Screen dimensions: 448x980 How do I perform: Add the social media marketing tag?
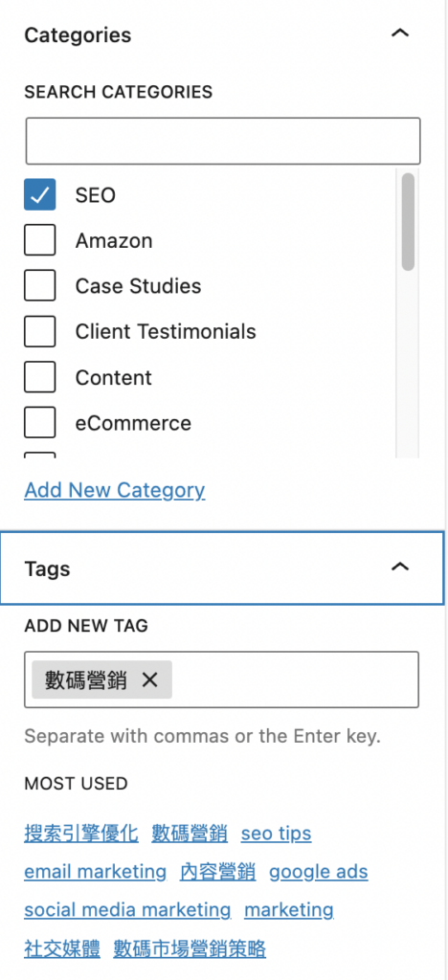pos(127,910)
